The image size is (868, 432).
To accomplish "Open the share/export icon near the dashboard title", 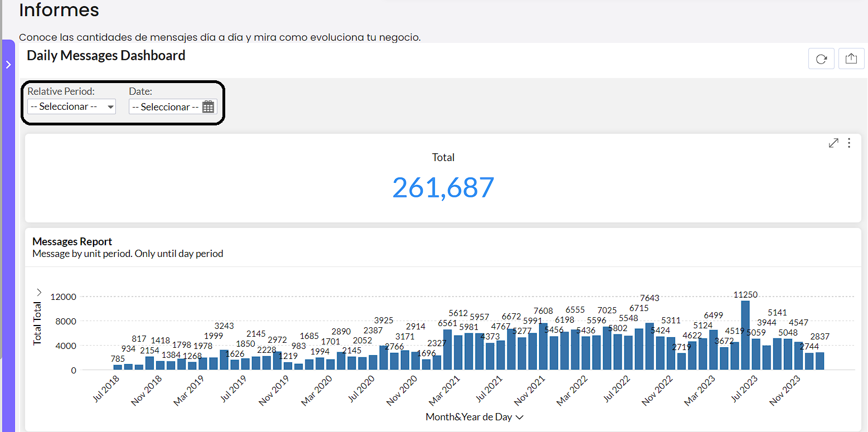I will tap(851, 58).
